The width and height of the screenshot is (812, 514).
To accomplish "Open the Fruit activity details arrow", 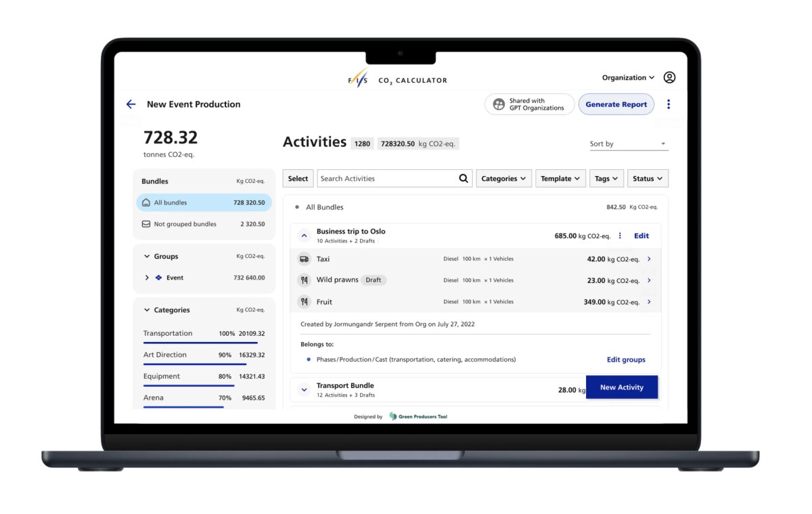I will click(x=649, y=302).
